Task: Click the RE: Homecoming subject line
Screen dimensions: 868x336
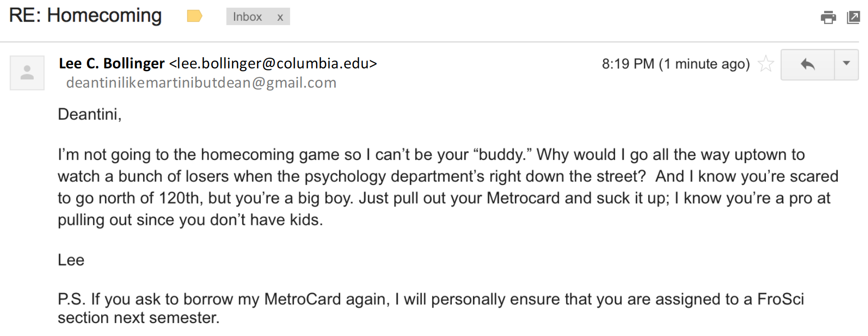Action: pyautogui.click(x=85, y=15)
